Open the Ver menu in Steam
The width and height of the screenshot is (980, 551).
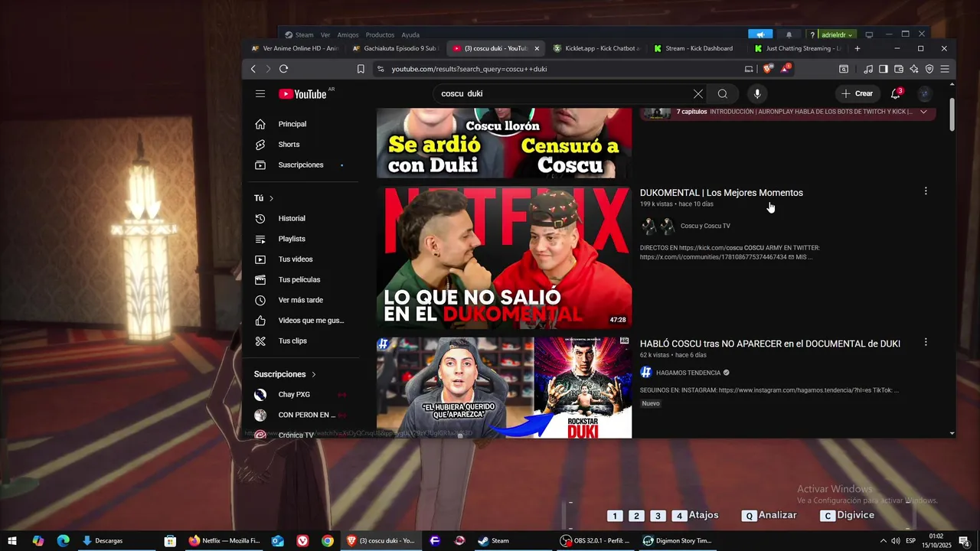click(325, 35)
